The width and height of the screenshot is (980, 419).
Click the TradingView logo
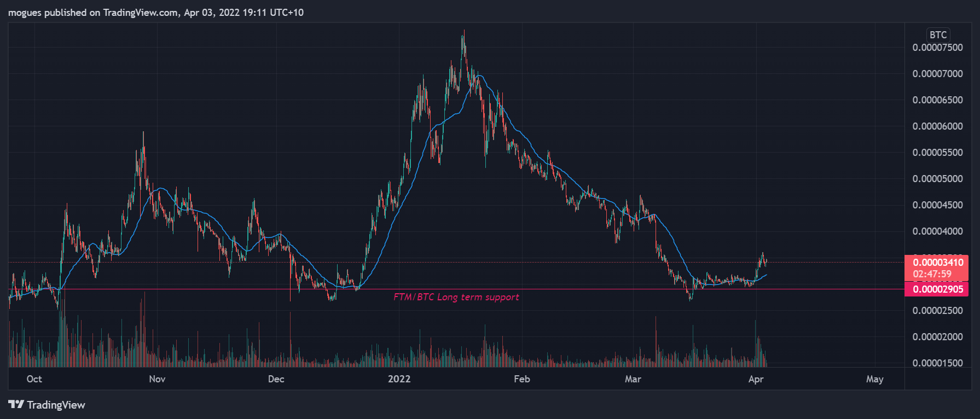coord(47,405)
